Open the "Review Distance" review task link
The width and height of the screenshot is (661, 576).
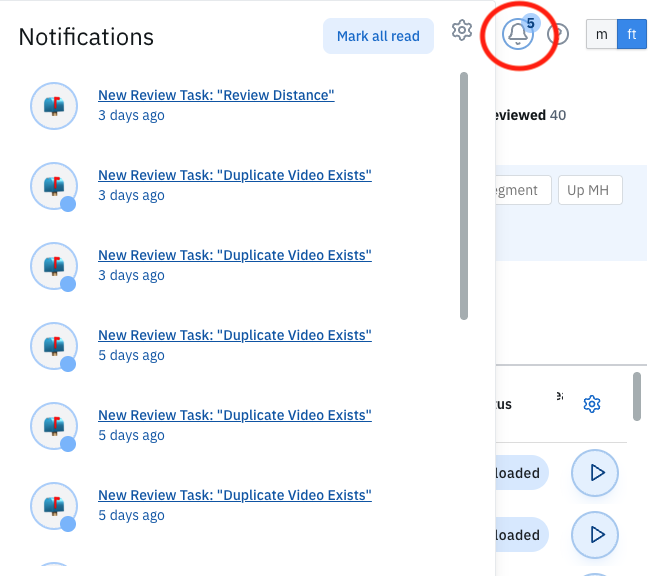pyautogui.click(x=216, y=95)
